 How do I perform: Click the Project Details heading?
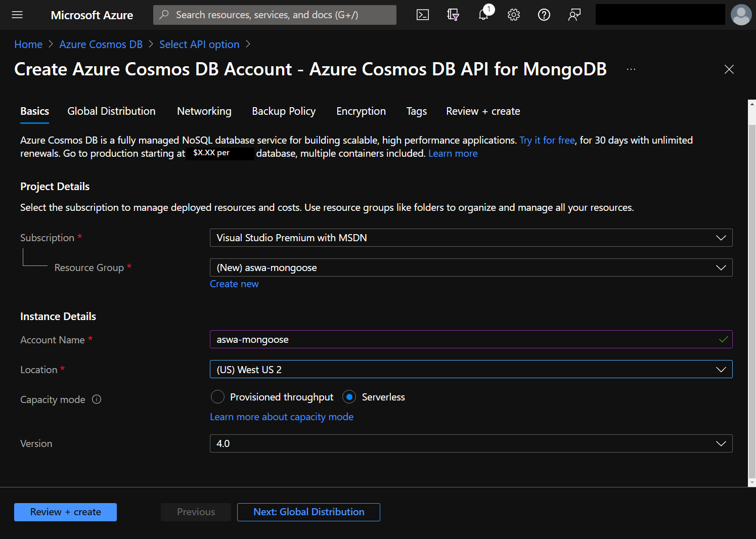(55, 187)
